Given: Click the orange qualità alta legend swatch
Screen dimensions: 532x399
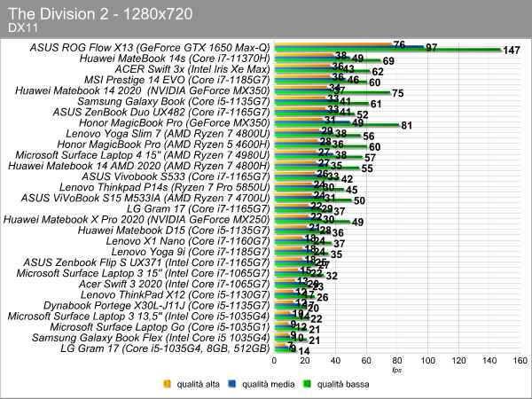Looking at the screenshot, I should (x=167, y=384).
